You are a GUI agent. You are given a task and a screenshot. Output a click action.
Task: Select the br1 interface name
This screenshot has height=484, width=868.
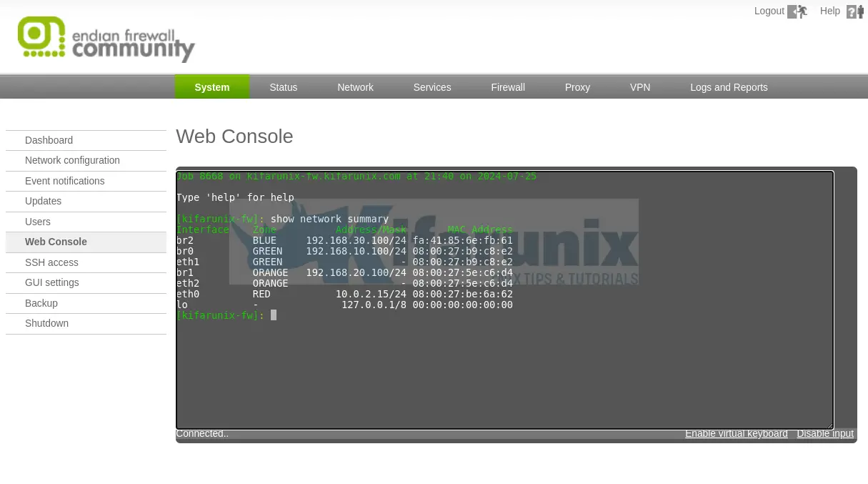(185, 272)
